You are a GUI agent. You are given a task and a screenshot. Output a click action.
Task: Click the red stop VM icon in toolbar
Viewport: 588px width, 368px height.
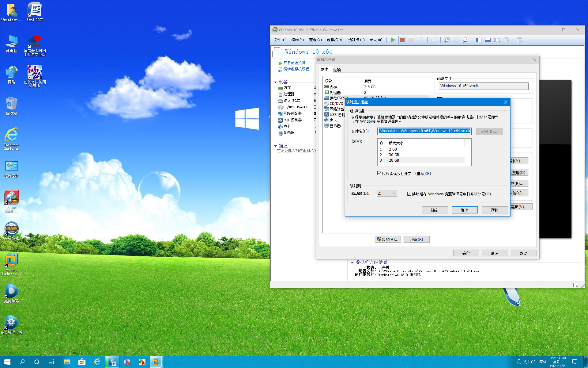point(402,40)
